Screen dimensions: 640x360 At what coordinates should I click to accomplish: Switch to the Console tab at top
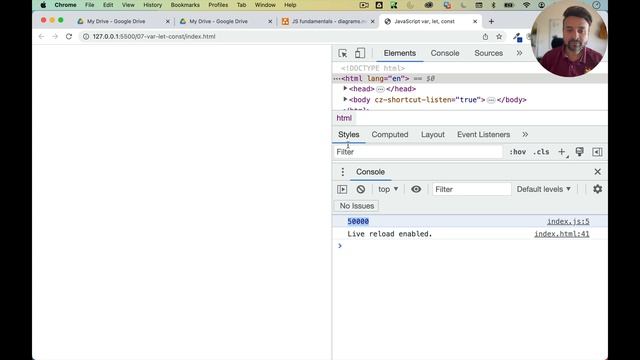(x=445, y=53)
